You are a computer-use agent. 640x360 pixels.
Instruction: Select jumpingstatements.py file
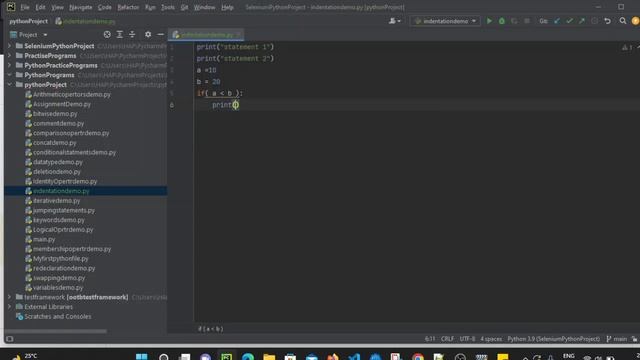(x=64, y=210)
